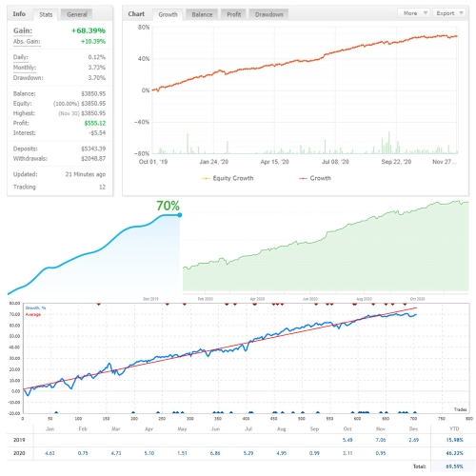The width and height of the screenshot is (476, 476).
Task: Switch to the Stats tab
Action: [x=46, y=14]
